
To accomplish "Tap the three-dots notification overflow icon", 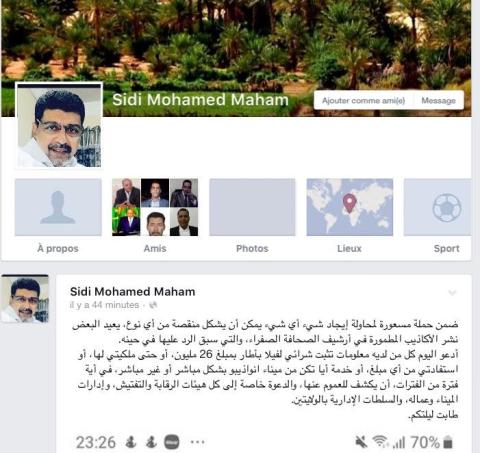I will point(197,442).
